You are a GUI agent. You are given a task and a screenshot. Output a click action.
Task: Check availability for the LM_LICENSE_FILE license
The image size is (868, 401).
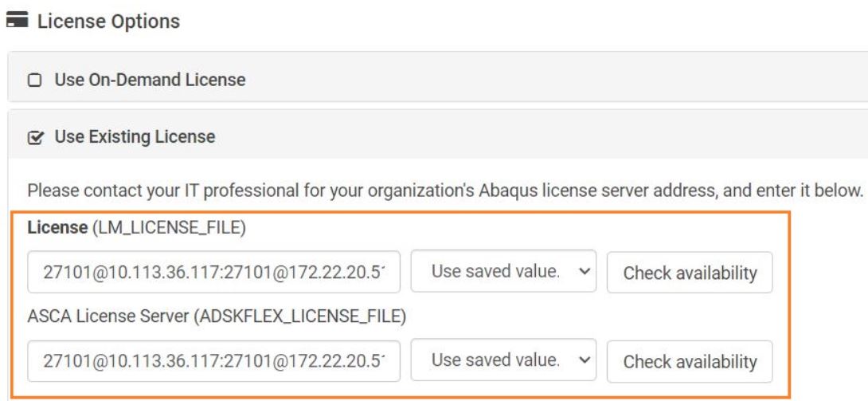coord(690,273)
